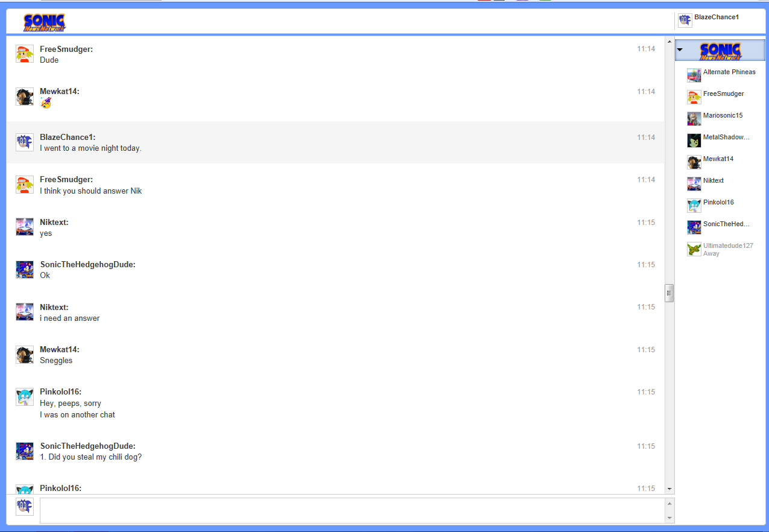Click Mewkat14 name in the user list
Viewport: 769px width, 532px height.
click(718, 159)
